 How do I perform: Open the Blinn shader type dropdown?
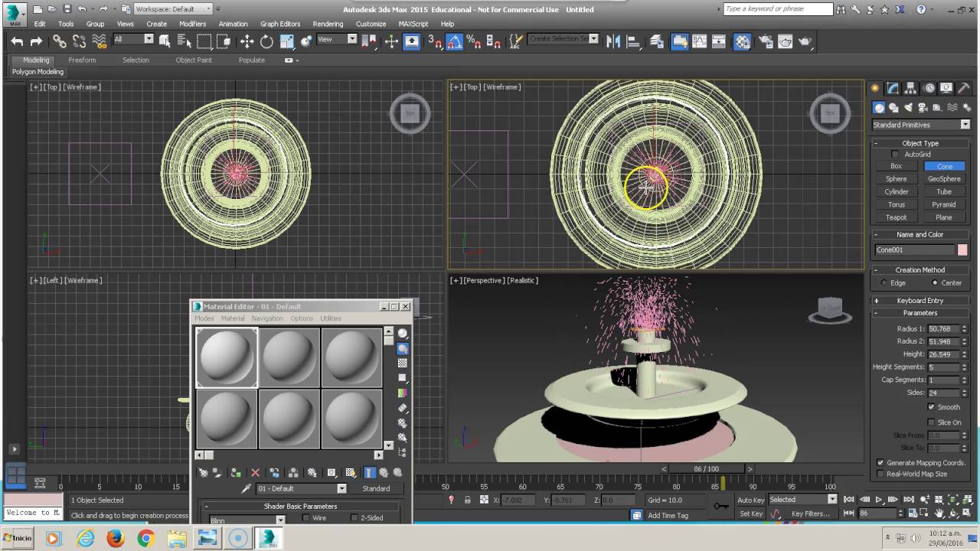coord(247,520)
